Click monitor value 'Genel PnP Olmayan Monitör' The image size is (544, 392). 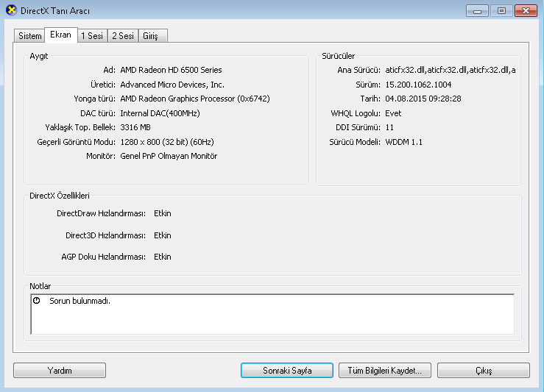[169, 157]
